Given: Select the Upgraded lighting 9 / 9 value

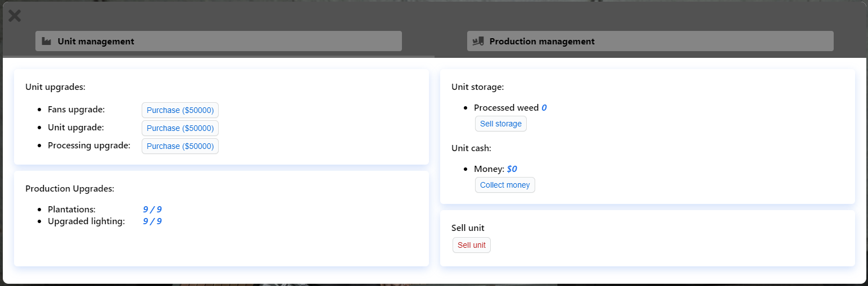Looking at the screenshot, I should tap(152, 221).
